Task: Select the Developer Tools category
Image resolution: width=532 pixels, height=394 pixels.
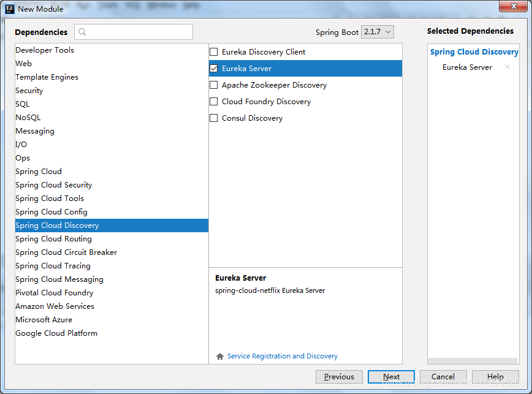Action: [112, 50]
